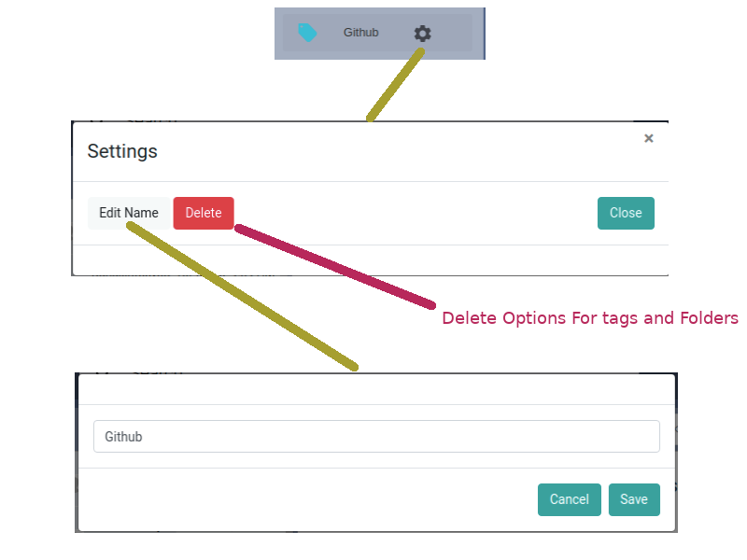
Task: Focus the Github name input field
Action: point(376,436)
